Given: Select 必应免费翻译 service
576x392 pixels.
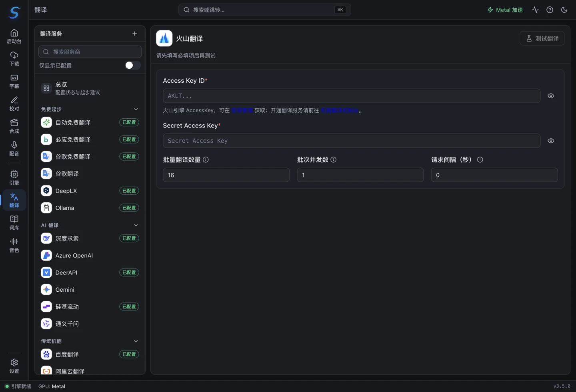Looking at the screenshot, I should click(x=90, y=139).
